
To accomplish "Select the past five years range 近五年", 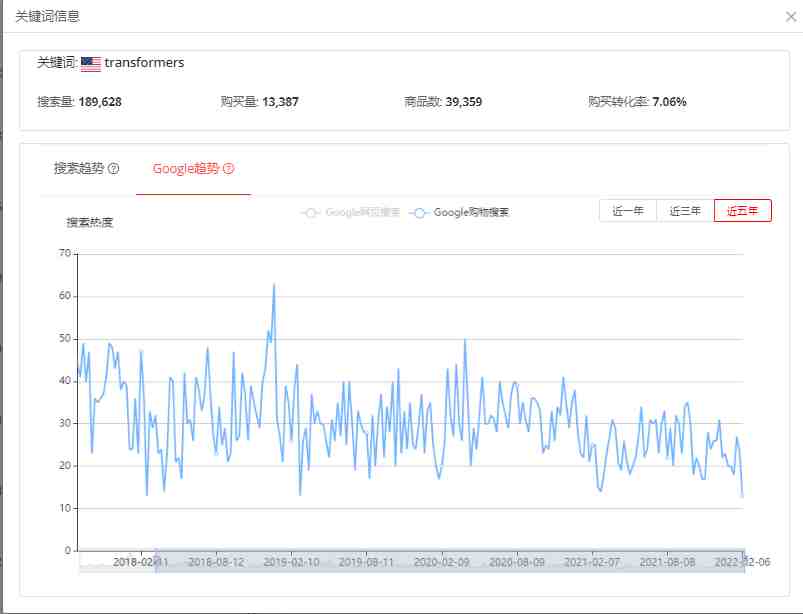I will 743,210.
